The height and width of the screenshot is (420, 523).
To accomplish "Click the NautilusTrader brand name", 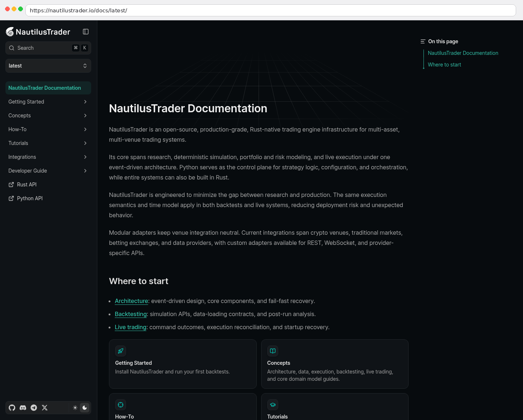I will (x=43, y=32).
